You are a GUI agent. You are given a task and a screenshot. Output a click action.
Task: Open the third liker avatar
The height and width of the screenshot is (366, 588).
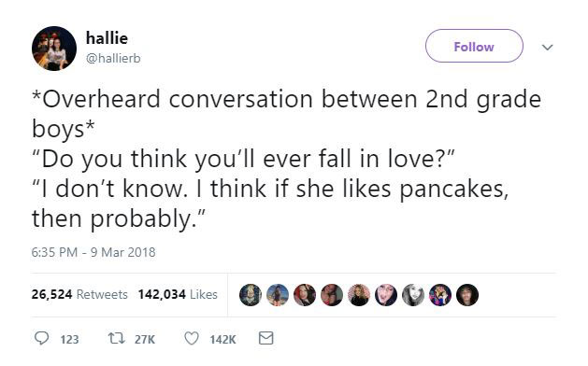(x=305, y=295)
